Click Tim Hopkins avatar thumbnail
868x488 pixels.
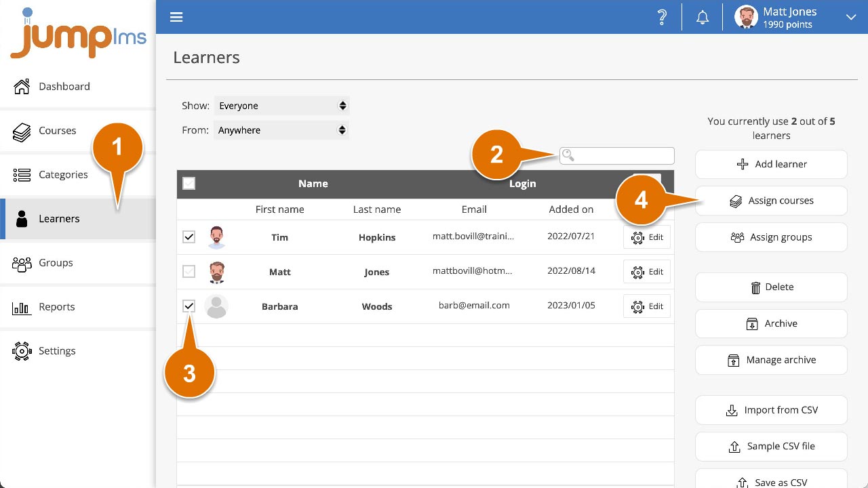click(x=216, y=237)
